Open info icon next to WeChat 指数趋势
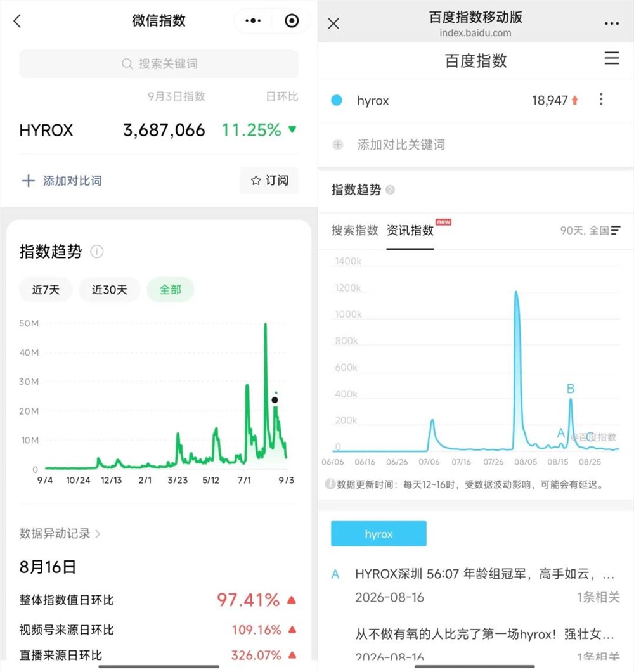This screenshot has height=672, width=634. click(x=97, y=252)
